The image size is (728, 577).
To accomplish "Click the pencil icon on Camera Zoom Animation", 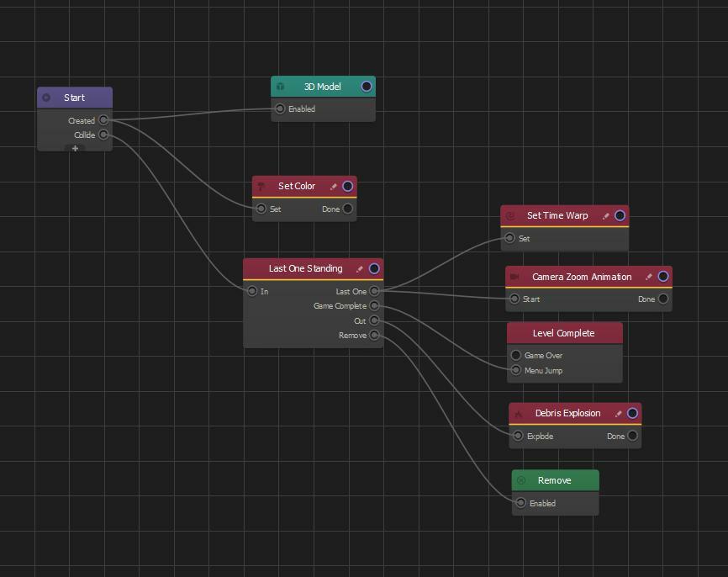I will point(649,277).
